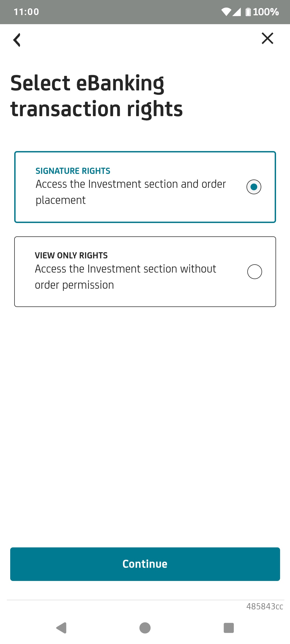Tap the back chevron arrow
The height and width of the screenshot is (644, 290).
tap(17, 40)
